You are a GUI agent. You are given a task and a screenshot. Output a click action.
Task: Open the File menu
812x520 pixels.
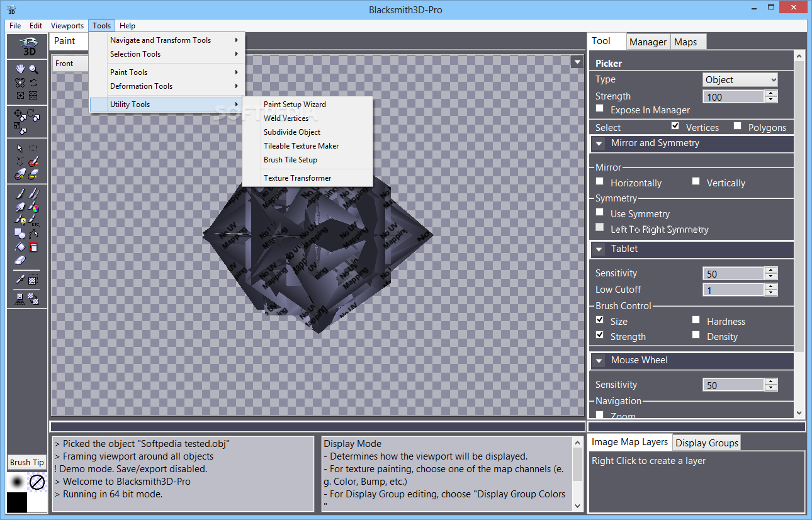point(15,26)
